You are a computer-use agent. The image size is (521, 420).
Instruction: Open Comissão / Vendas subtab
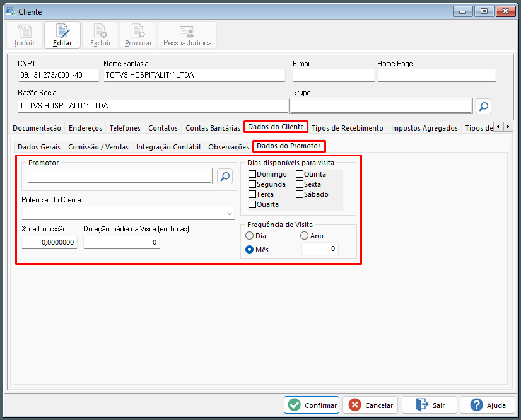pyautogui.click(x=98, y=147)
